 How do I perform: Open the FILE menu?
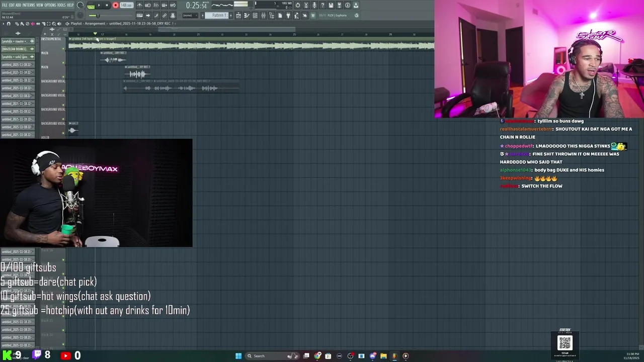(5, 5)
